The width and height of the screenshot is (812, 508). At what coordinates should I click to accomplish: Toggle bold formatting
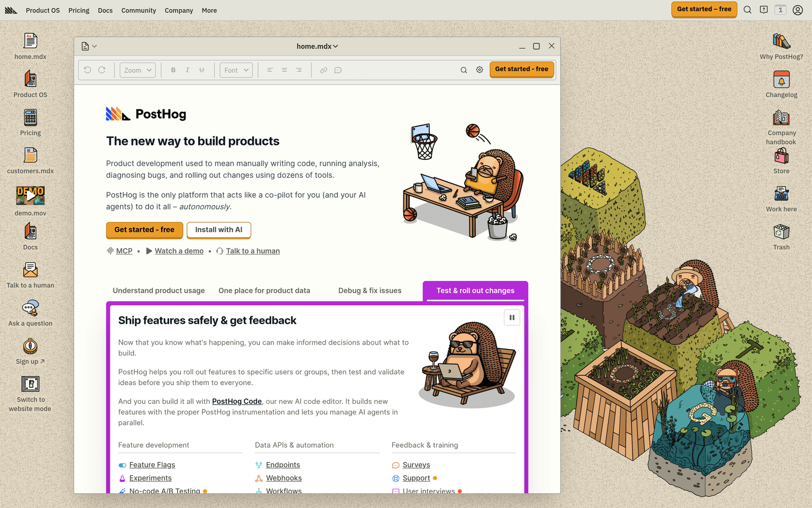pos(173,70)
